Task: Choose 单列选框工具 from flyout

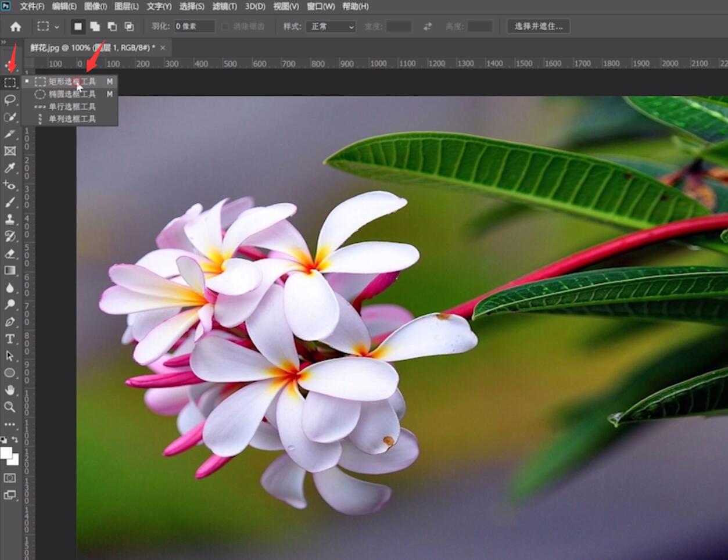Action: [70, 119]
